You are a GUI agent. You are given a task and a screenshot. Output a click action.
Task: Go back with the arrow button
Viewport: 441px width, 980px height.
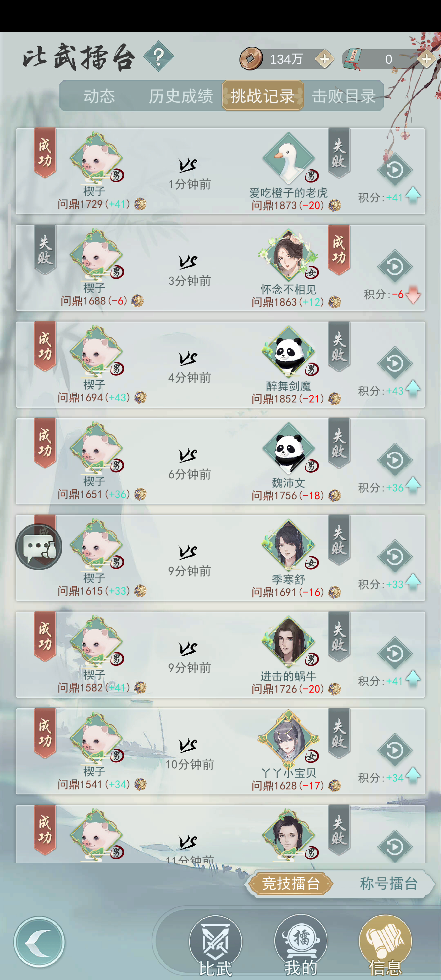pos(39,942)
